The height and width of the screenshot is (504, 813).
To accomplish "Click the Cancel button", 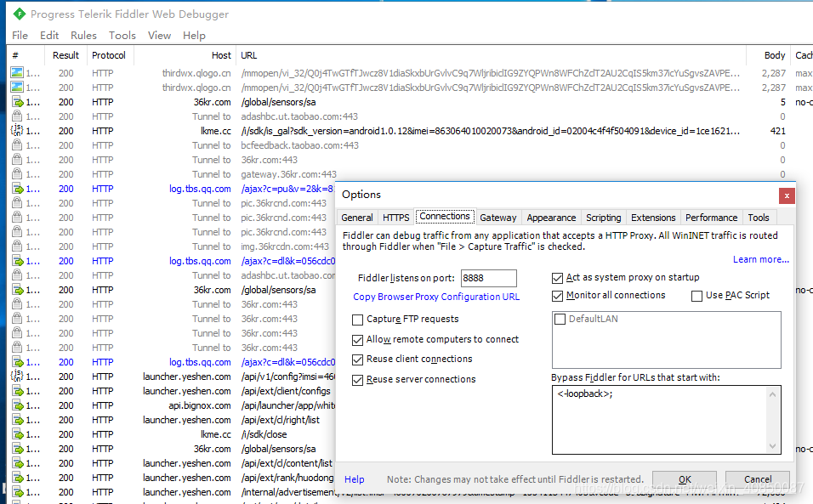I will click(758, 479).
